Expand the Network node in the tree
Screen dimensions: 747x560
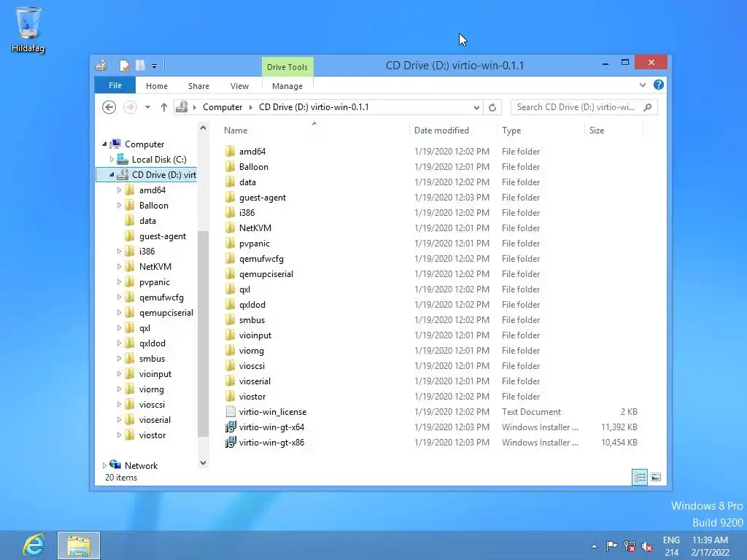point(104,466)
